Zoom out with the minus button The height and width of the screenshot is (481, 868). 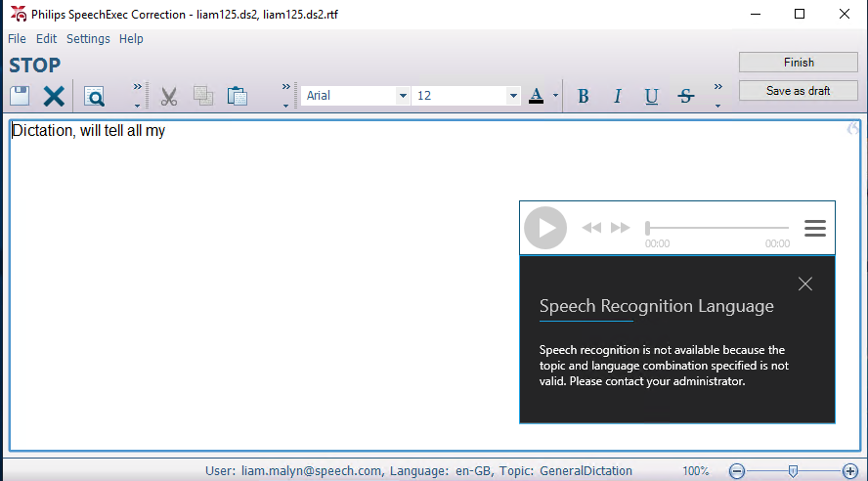[737, 471]
